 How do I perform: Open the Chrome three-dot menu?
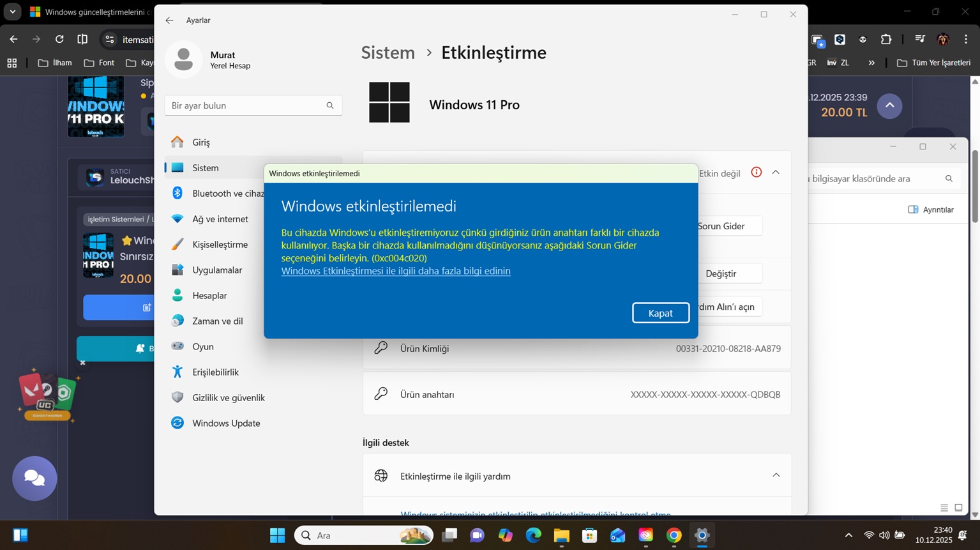click(x=967, y=40)
